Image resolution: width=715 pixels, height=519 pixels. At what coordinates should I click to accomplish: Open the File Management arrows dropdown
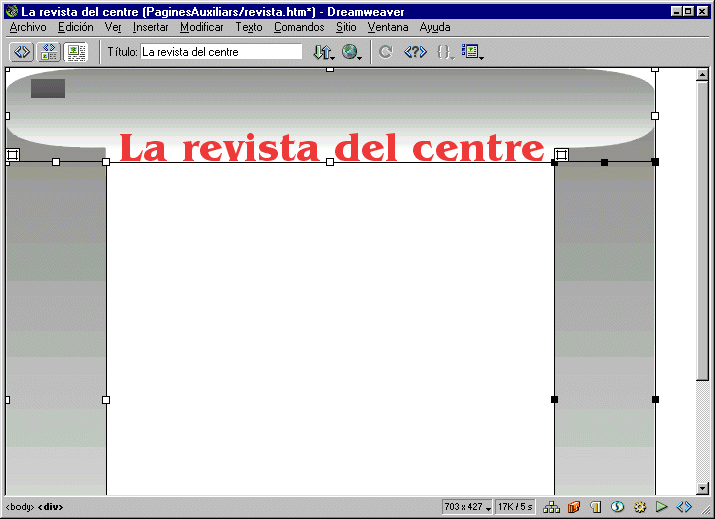point(324,52)
